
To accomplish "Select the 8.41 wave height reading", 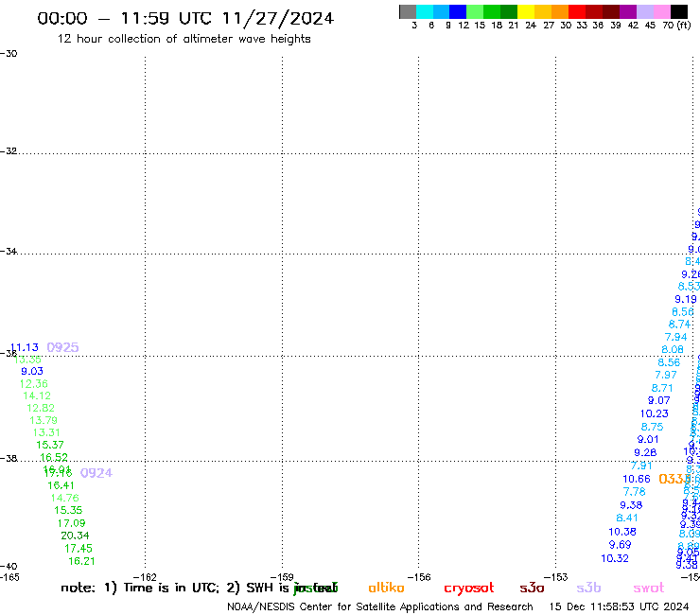I will tap(627, 518).
